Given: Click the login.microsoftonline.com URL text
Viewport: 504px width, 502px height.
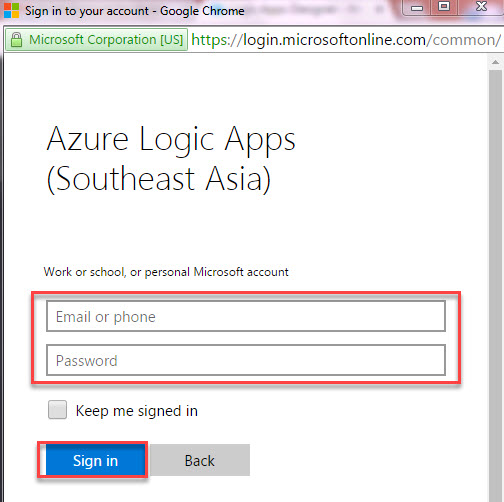Looking at the screenshot, I should click(334, 40).
